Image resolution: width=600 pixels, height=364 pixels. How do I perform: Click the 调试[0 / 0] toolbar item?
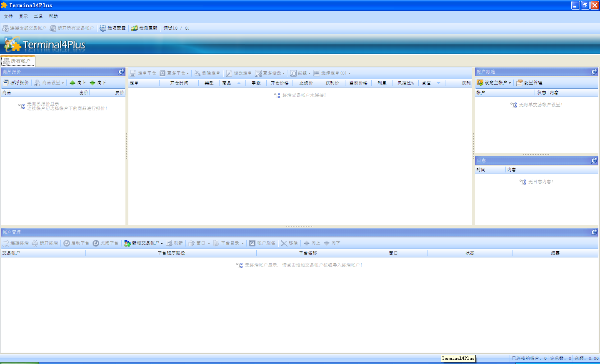click(x=176, y=28)
